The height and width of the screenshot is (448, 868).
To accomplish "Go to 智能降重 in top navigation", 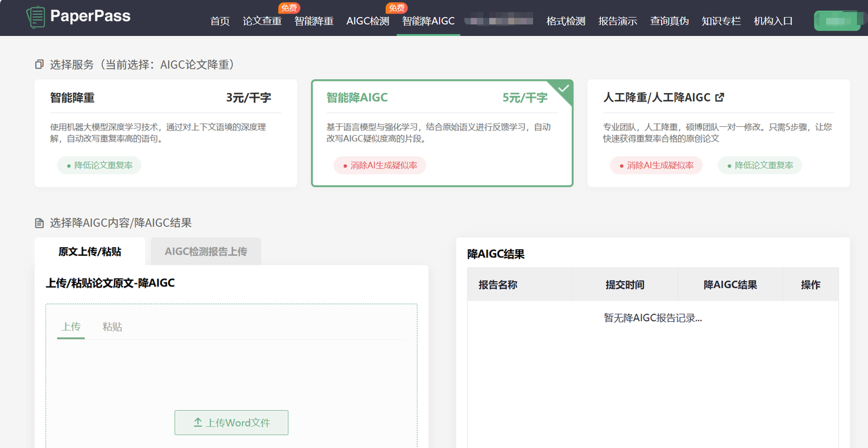I will point(314,21).
